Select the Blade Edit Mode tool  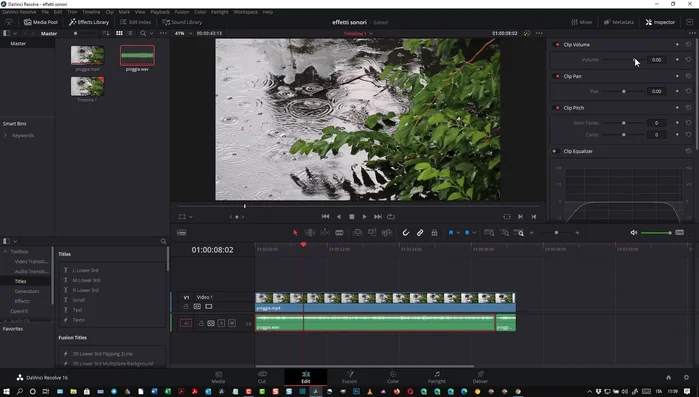point(339,233)
